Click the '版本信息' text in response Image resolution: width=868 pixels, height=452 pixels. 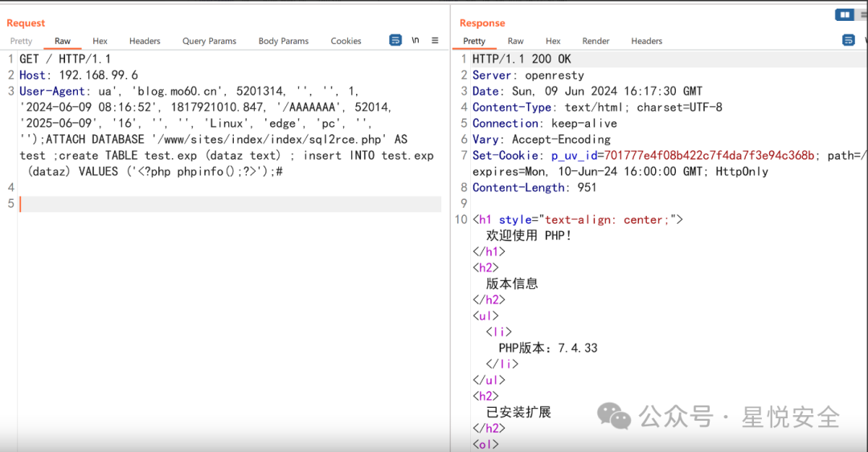tap(512, 284)
